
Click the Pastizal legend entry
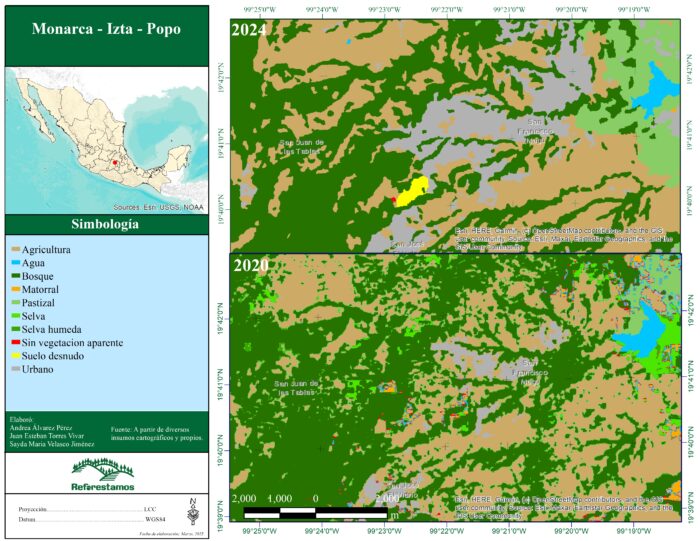point(33,303)
